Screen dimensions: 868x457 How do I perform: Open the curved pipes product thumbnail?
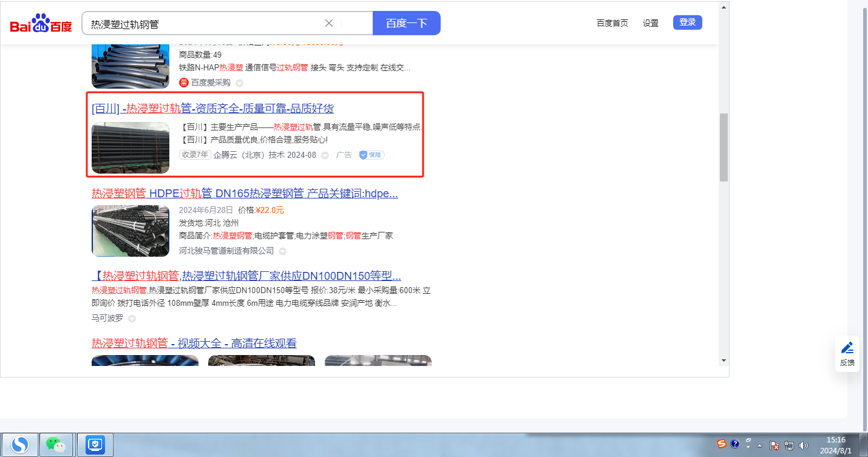pos(131,66)
